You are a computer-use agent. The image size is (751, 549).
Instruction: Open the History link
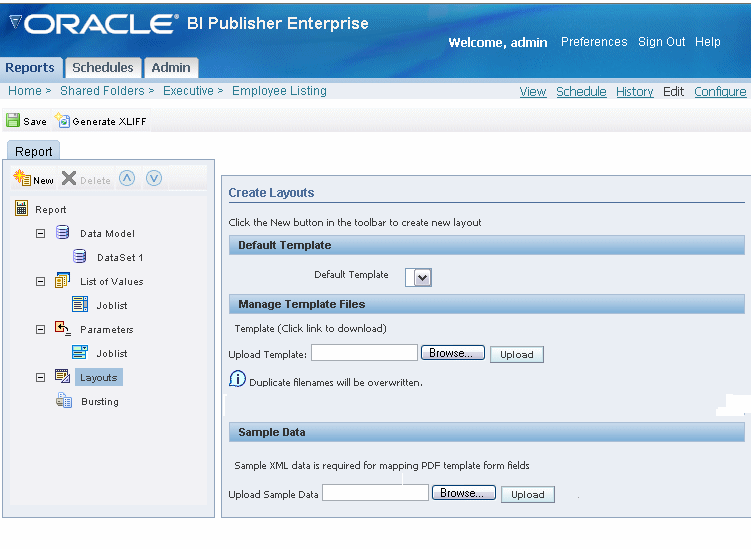(635, 92)
